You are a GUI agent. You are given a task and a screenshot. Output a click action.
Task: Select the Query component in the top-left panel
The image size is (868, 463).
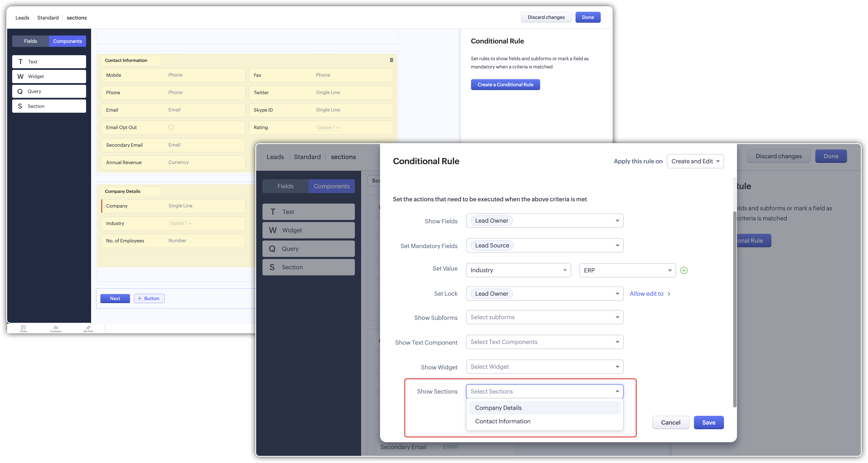click(x=49, y=91)
